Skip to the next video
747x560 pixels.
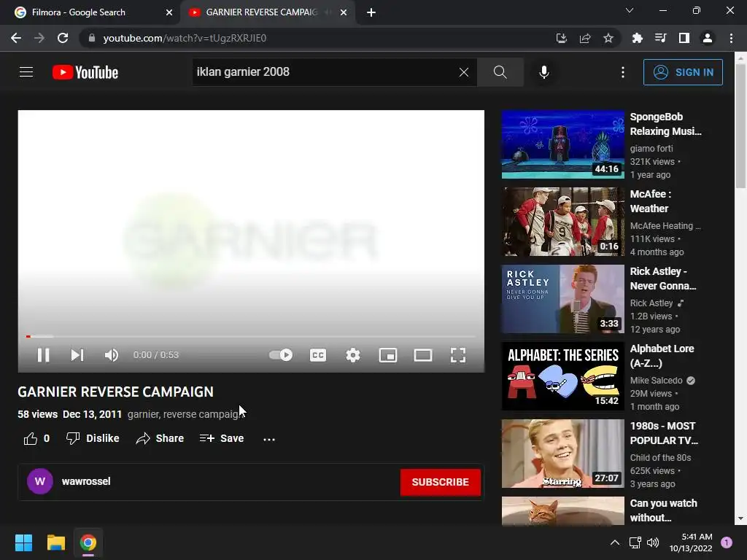coord(77,355)
